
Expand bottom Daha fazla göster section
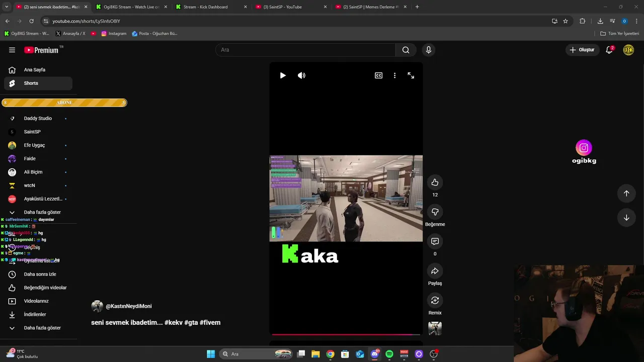point(38,328)
